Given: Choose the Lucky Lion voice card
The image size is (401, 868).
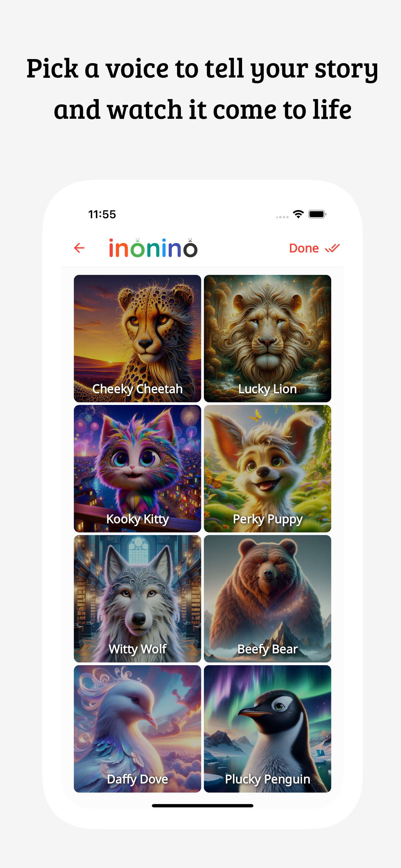Looking at the screenshot, I should 267,338.
